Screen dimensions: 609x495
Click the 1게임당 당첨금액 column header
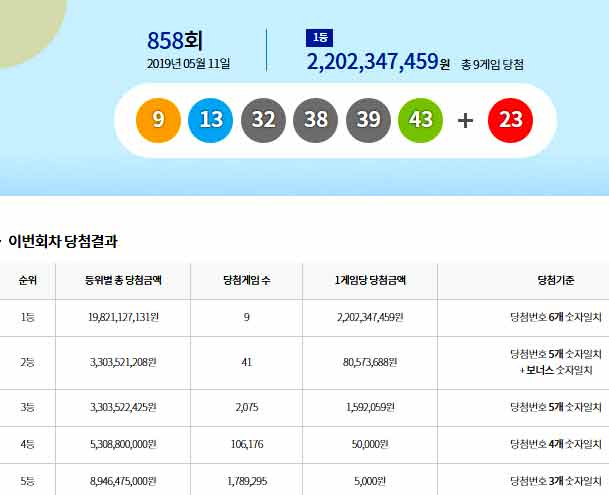point(370,280)
